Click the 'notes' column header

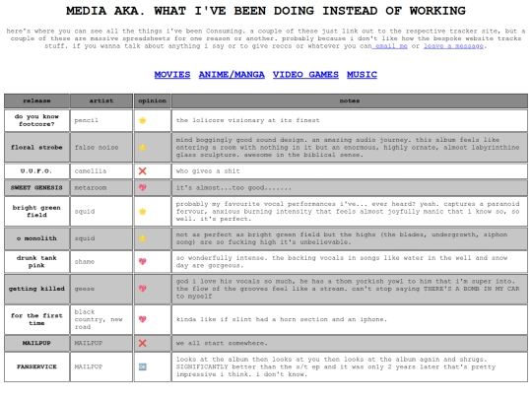click(x=350, y=100)
